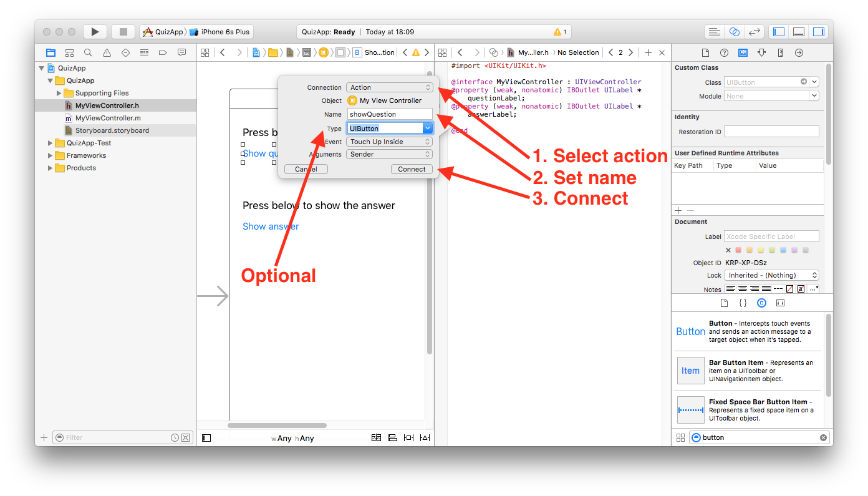Open Resolve Auto Layout Issues menu
Screen dimensions: 868x496
[x=425, y=438]
